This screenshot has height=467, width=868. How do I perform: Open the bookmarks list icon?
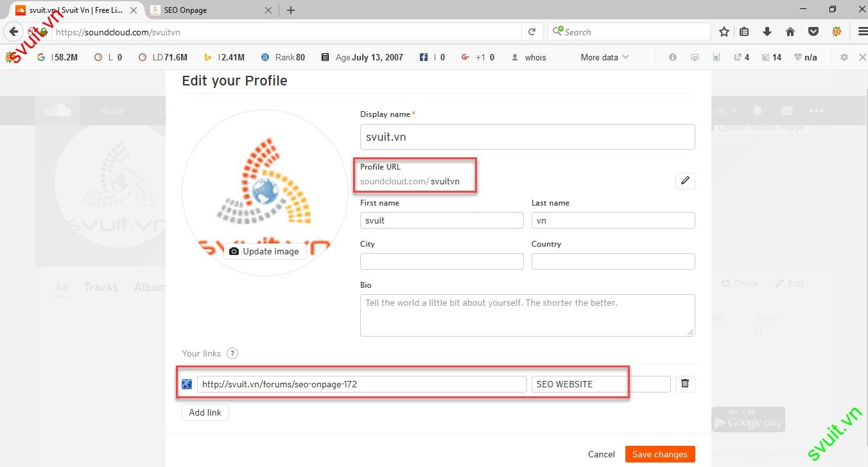745,31
